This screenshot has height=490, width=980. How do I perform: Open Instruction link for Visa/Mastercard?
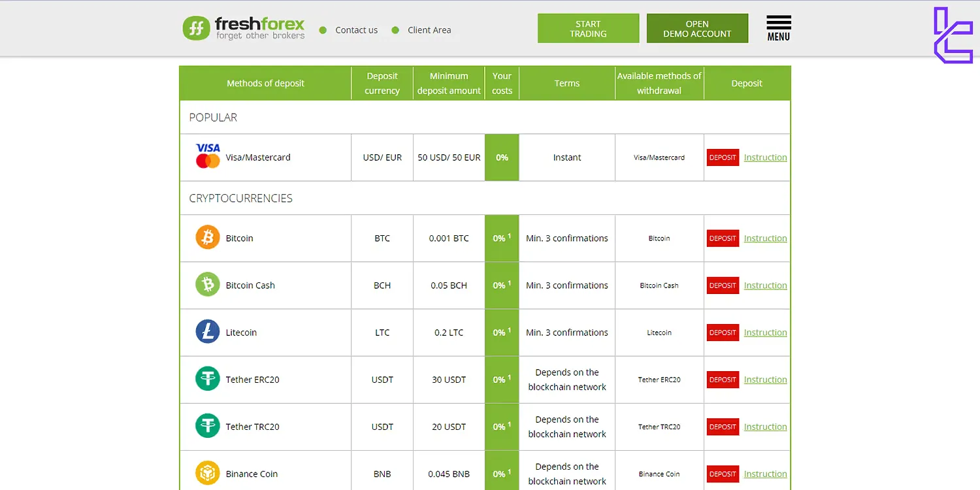[765, 157]
